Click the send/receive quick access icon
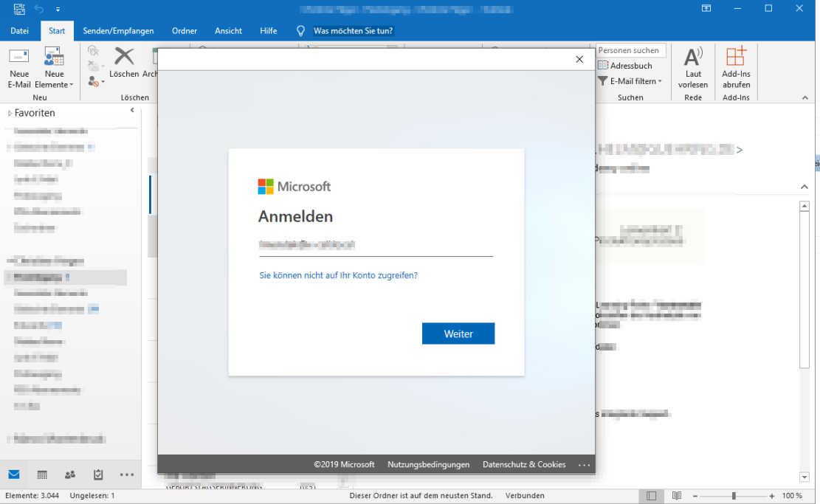 [19, 9]
